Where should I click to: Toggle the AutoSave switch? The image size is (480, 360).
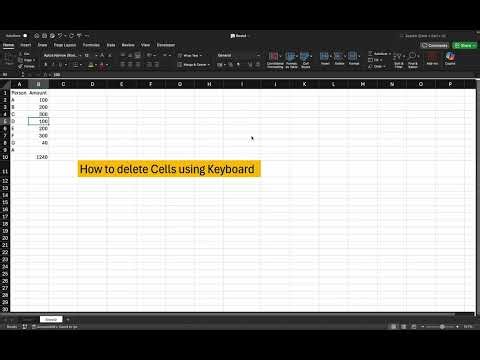pyautogui.click(x=25, y=36)
